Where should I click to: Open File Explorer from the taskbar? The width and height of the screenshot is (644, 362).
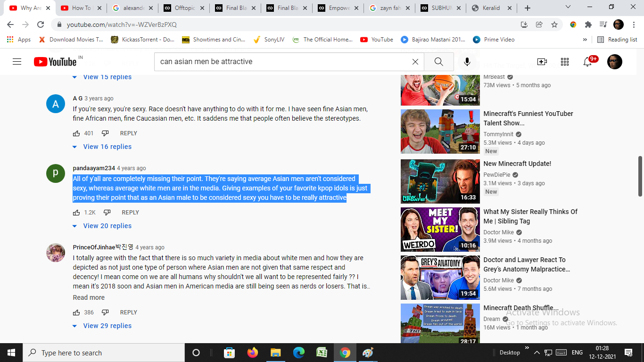(x=276, y=353)
